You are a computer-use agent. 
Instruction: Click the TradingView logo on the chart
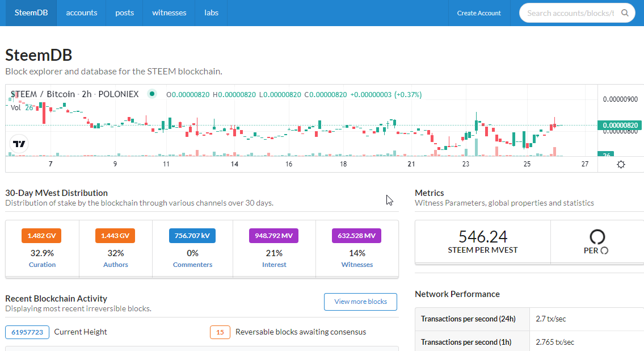tap(19, 144)
